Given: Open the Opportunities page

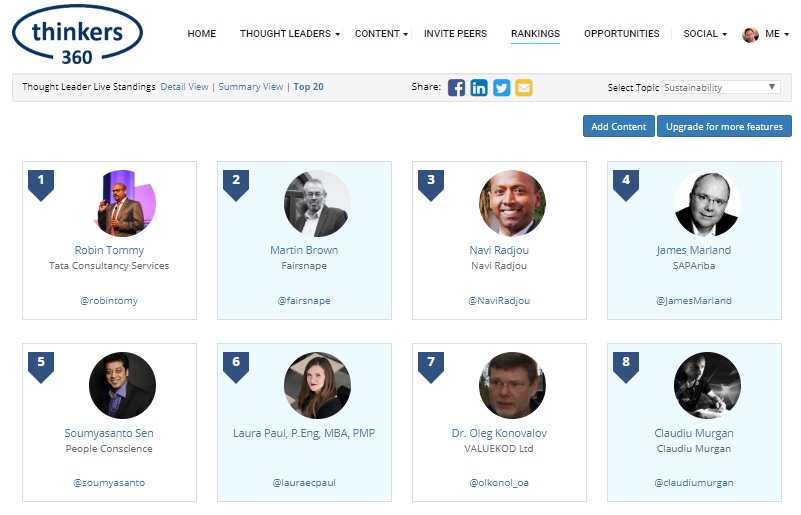Looking at the screenshot, I should [x=622, y=34].
